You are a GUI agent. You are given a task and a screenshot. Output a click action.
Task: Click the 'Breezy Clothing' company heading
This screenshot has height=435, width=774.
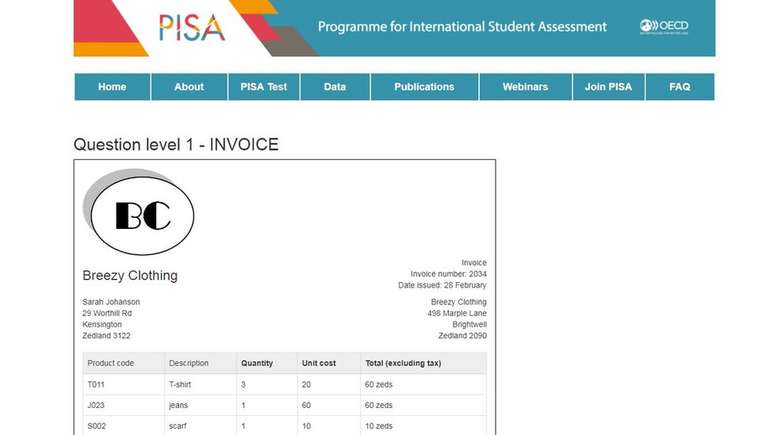[x=130, y=276]
